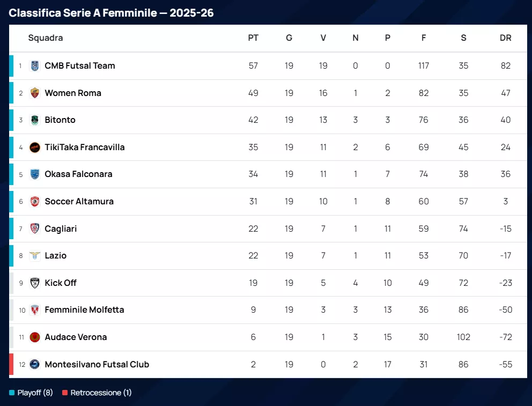
Task: Click the blue Playoff legend swatch
Action: coord(12,393)
